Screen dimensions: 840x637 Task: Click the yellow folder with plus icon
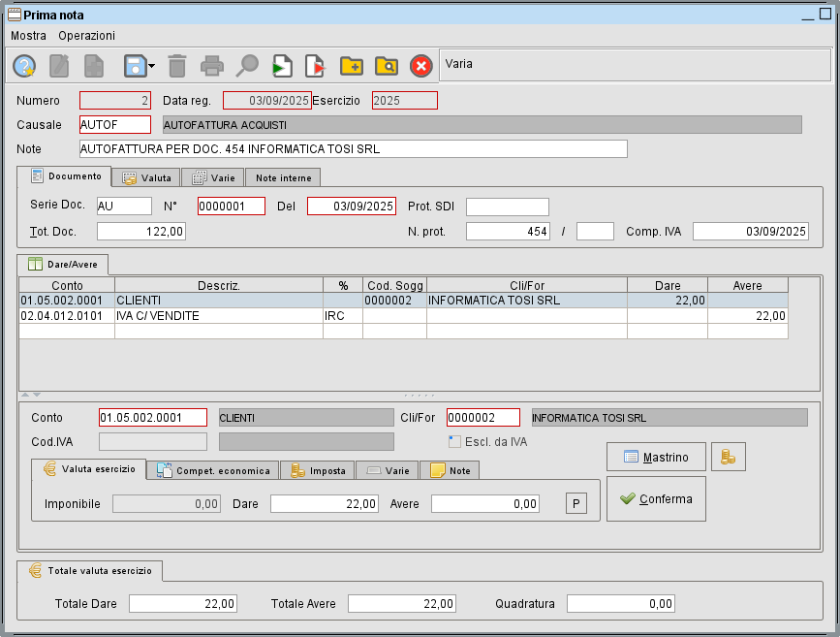[352, 66]
